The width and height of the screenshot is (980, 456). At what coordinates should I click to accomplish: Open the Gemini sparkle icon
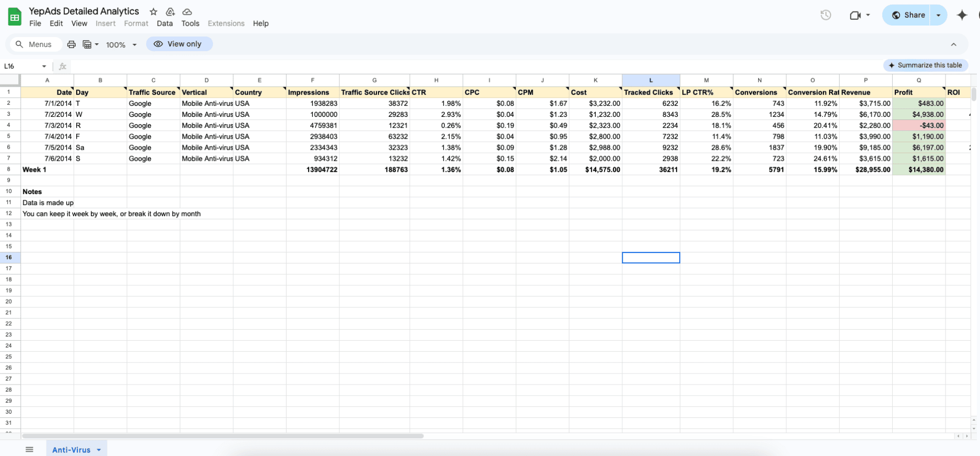[x=962, y=15]
